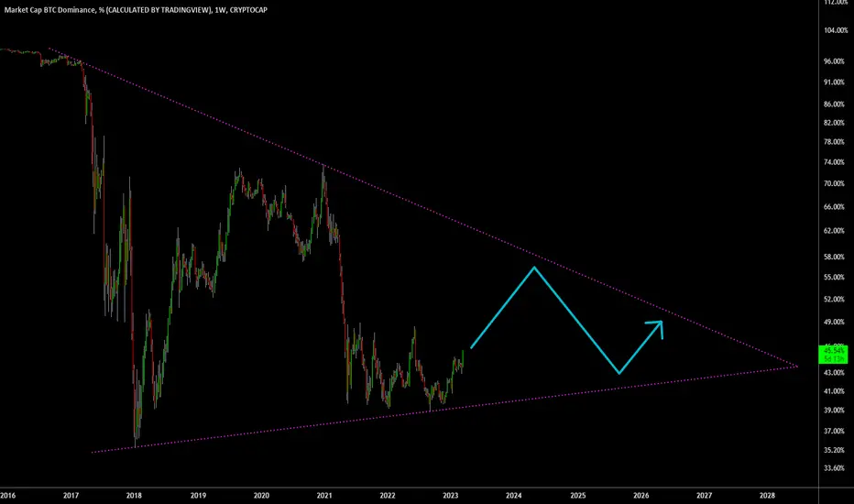
Task: Click the 41.00% price scale label
Action: coord(835,391)
